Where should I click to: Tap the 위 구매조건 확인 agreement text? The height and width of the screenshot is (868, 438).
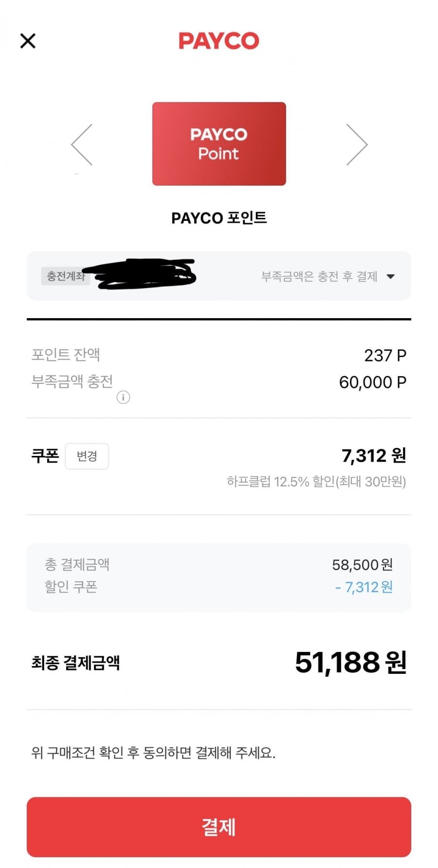(x=153, y=753)
